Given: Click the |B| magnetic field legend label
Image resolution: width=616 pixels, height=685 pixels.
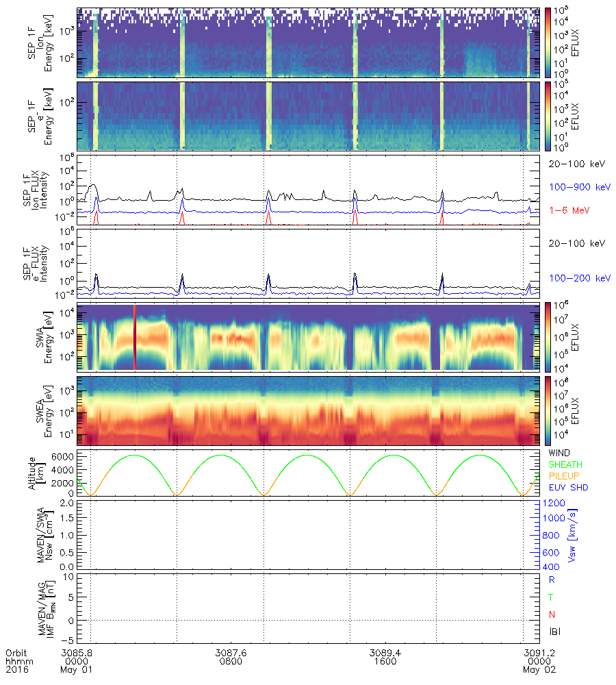Looking at the screenshot, I should pyautogui.click(x=556, y=631).
